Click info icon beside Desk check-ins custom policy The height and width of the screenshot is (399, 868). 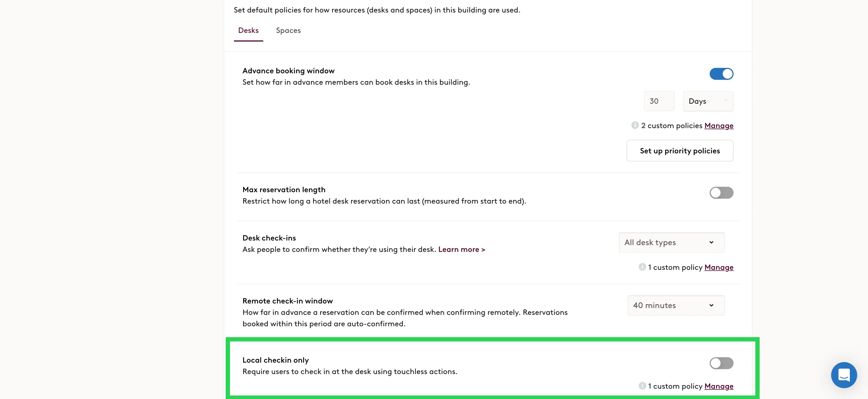(x=642, y=267)
